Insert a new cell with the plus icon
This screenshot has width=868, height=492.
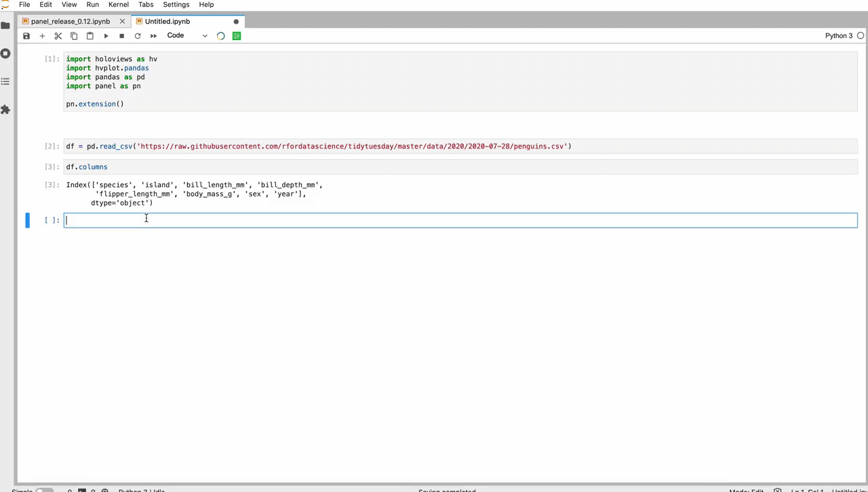click(42, 36)
